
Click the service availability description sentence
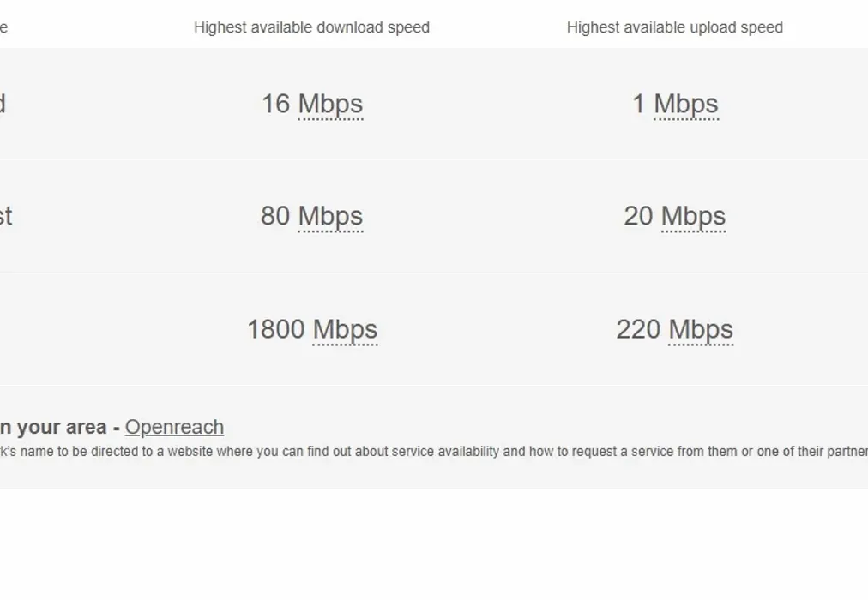click(x=429, y=451)
